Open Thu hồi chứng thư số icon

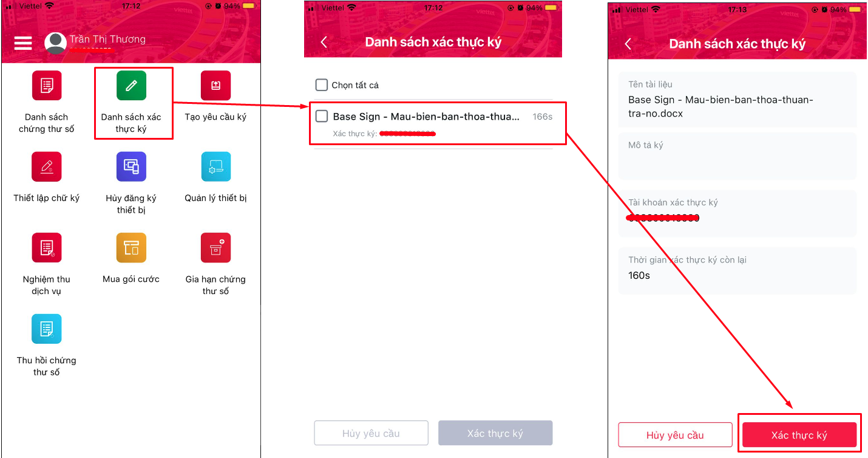pos(47,329)
